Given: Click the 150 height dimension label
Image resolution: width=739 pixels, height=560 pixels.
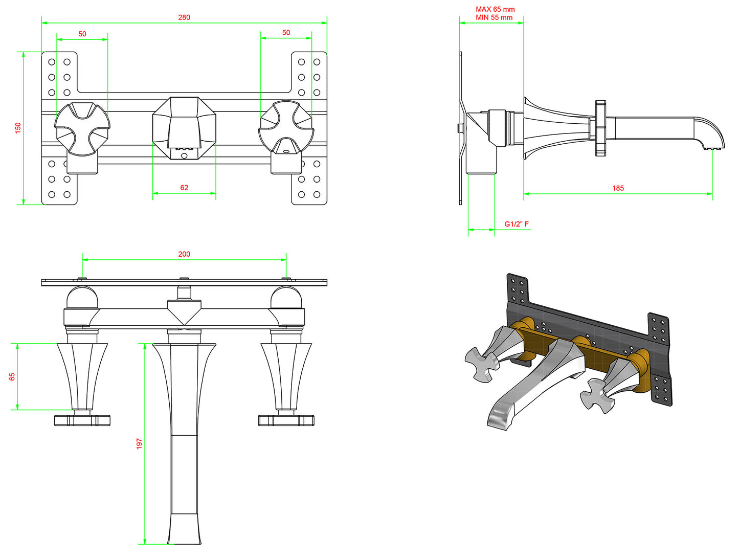Looking at the screenshot, I should pyautogui.click(x=18, y=128).
